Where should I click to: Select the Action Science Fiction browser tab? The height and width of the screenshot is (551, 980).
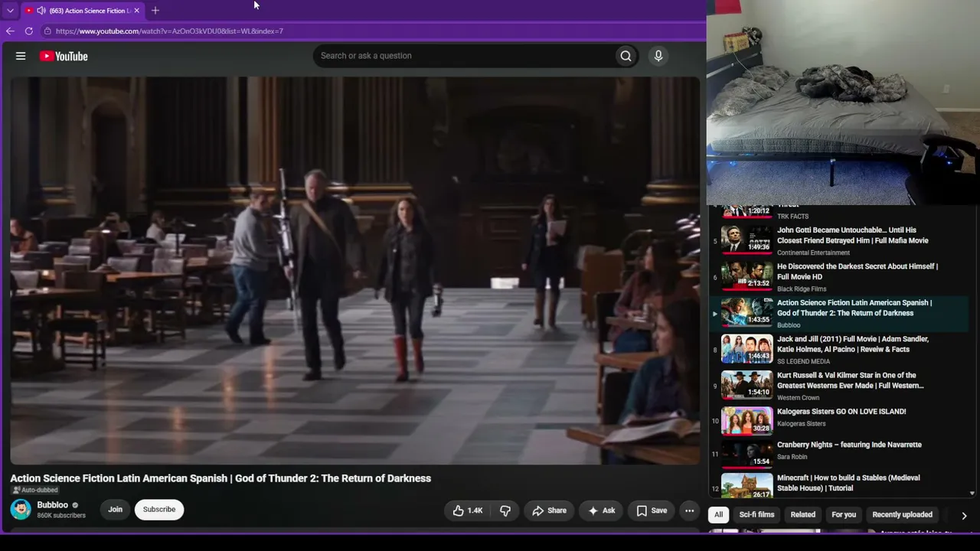coord(83,11)
